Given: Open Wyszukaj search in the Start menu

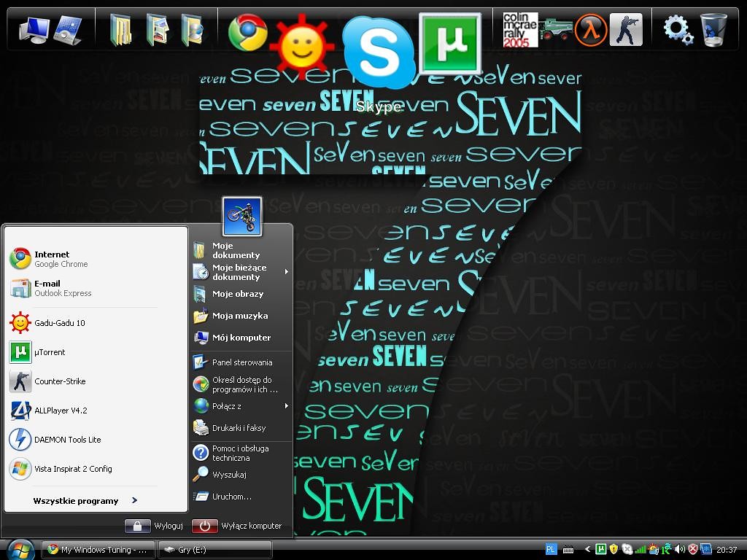Looking at the screenshot, I should click(241, 475).
